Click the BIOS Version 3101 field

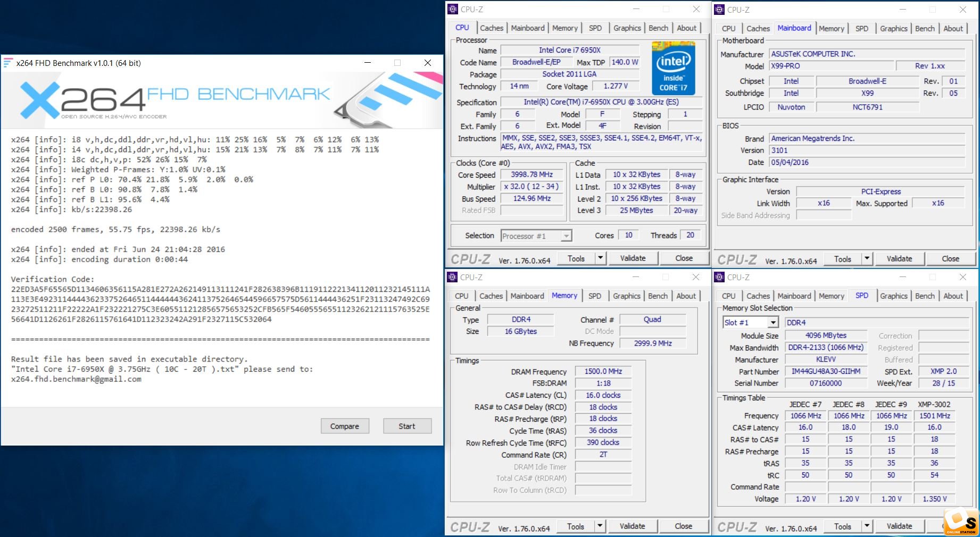[x=867, y=150]
